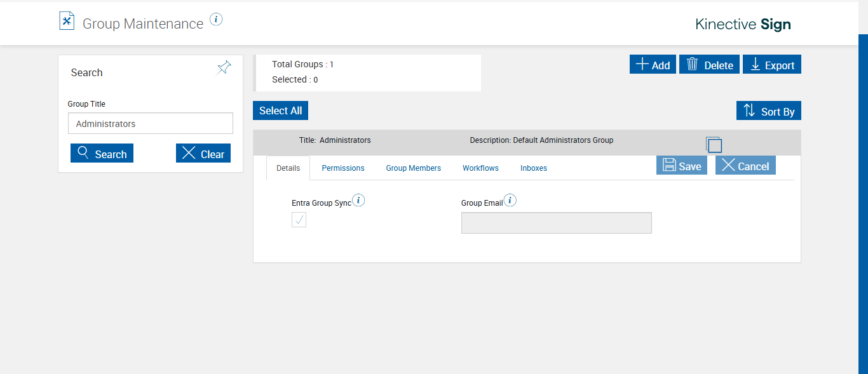Click the Kinective Sign logo
This screenshot has height=374, width=868.
tap(743, 25)
